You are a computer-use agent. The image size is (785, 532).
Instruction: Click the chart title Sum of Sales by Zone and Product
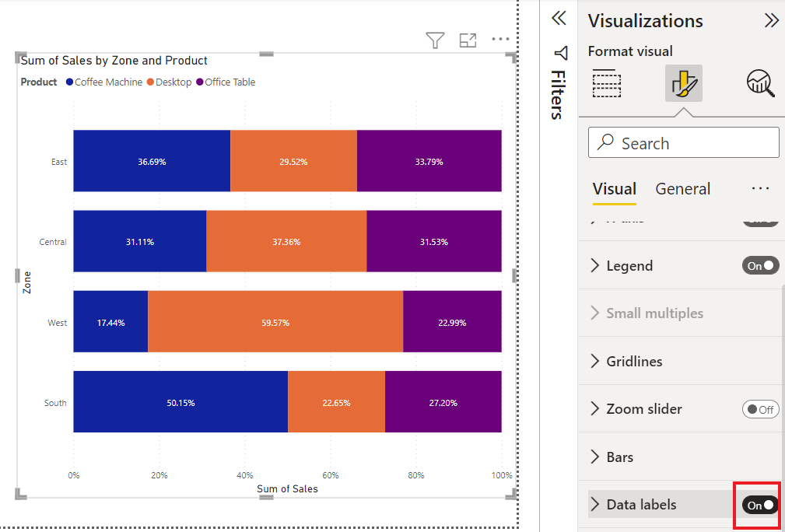114,61
